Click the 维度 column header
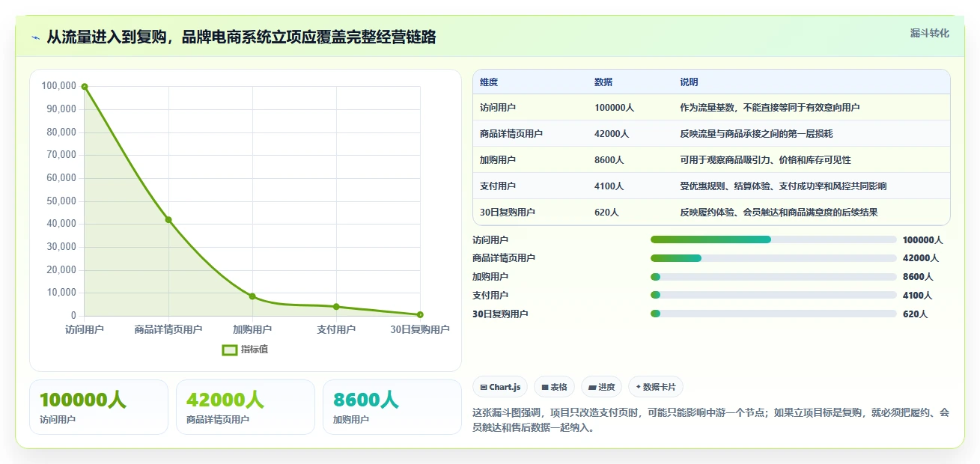The image size is (980, 464). point(489,82)
